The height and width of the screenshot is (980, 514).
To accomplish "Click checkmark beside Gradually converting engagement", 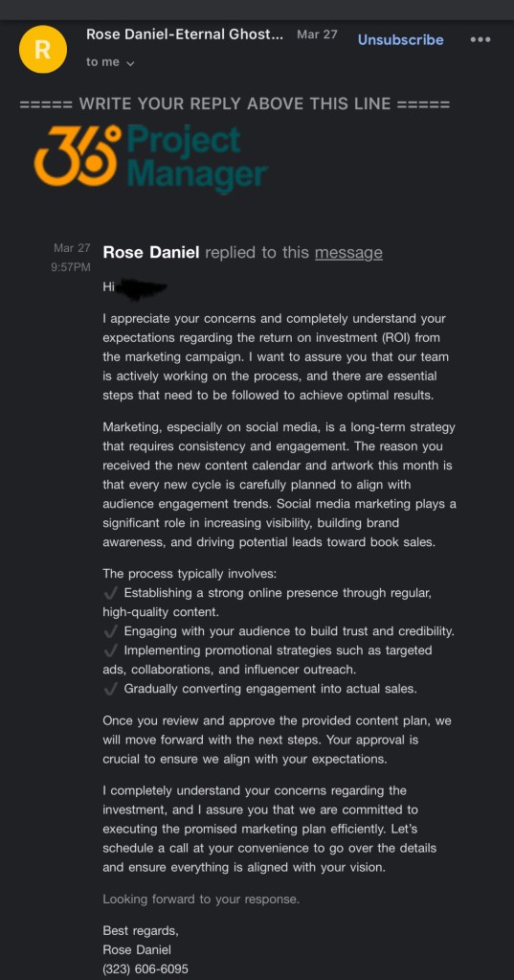I will point(110,690).
